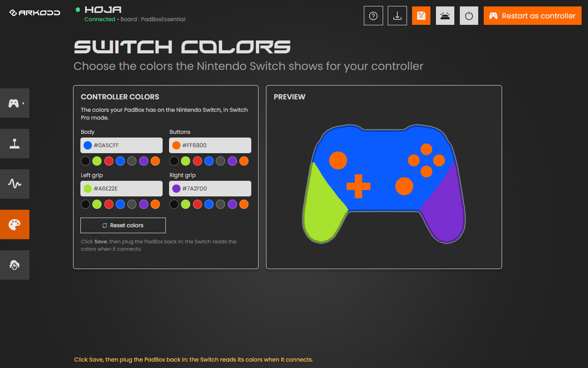Select the orange swatch under Left grip
588x368 pixels.
(155, 204)
